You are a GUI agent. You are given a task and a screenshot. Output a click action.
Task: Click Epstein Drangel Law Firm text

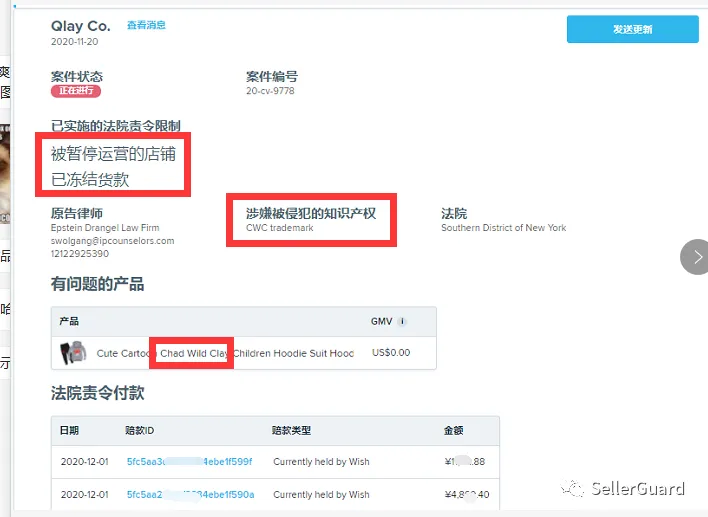pos(105,228)
